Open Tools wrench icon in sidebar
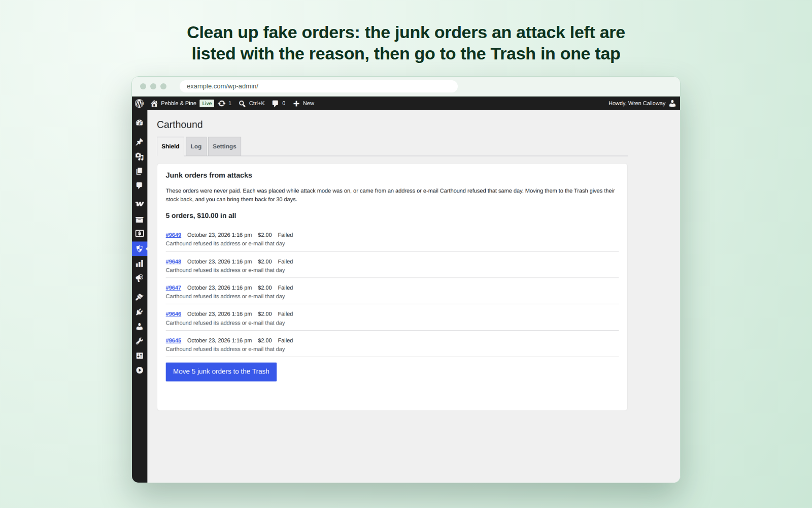Screen dimensions: 812x508 140,341
